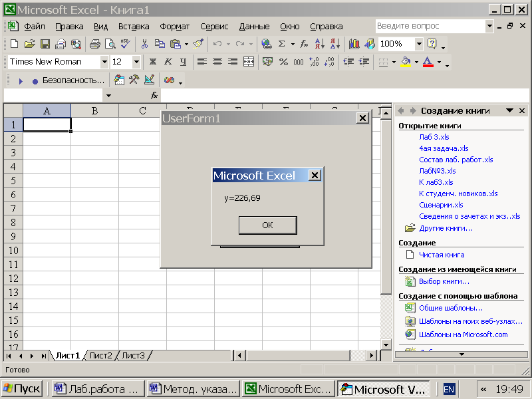Open the Сервис menu
Image resolution: width=532 pixels, height=399 pixels.
pyautogui.click(x=214, y=27)
